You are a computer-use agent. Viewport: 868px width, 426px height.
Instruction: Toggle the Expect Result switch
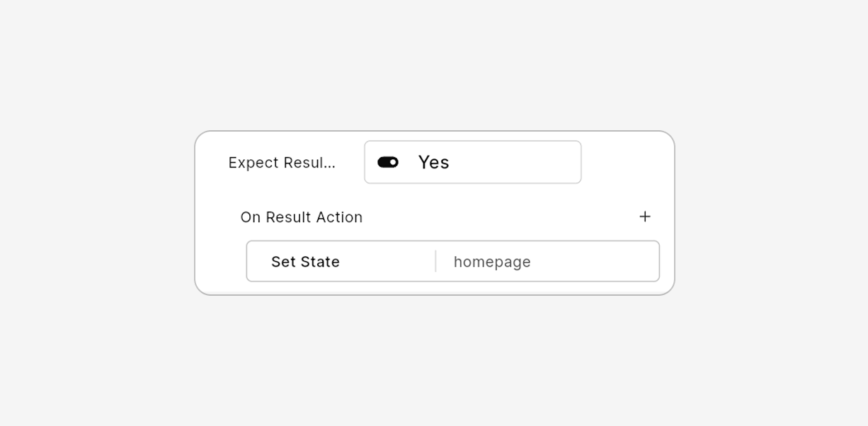388,163
